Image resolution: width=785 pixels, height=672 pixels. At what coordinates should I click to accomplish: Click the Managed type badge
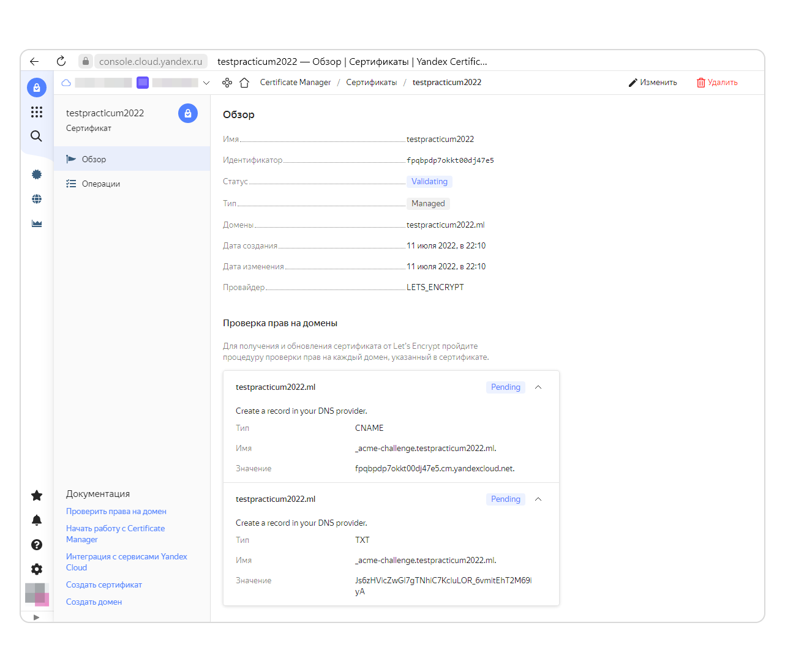(428, 203)
